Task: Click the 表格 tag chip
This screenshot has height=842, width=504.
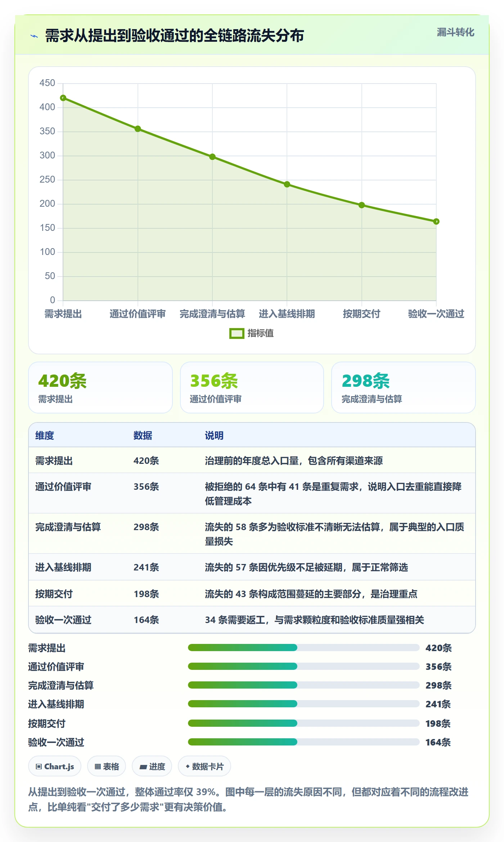Action: click(x=107, y=766)
